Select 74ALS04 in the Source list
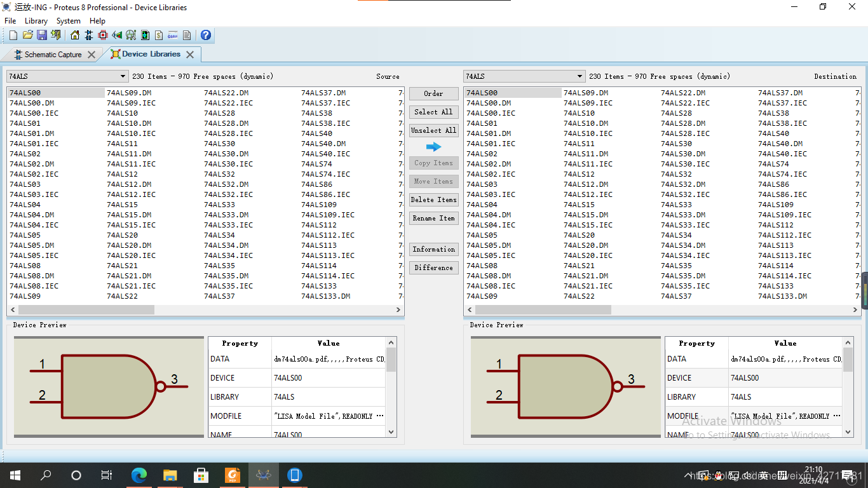 [25, 205]
